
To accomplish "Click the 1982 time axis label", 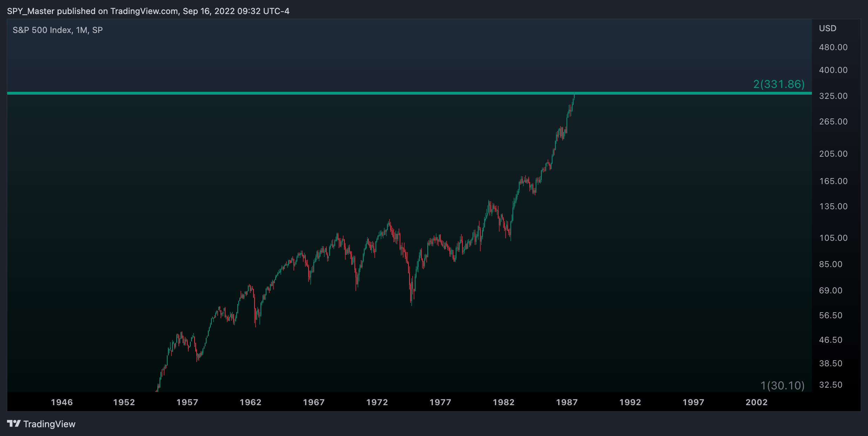I will click(x=503, y=402).
